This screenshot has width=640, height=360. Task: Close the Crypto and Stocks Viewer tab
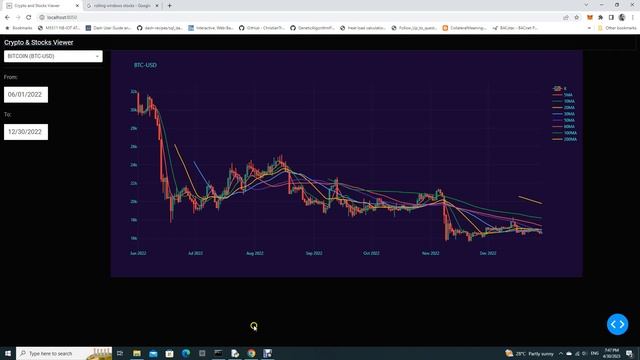77,6
